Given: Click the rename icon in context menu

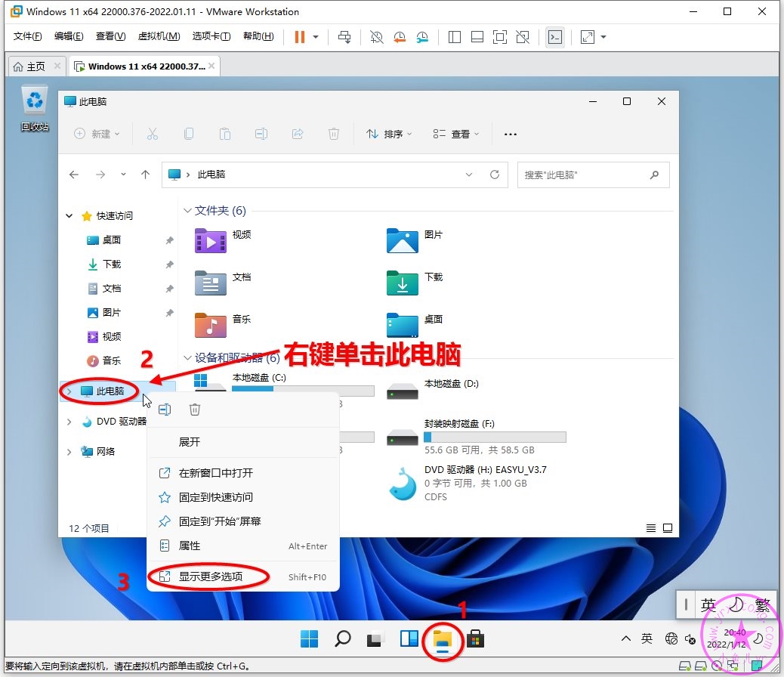Looking at the screenshot, I should click(x=165, y=410).
